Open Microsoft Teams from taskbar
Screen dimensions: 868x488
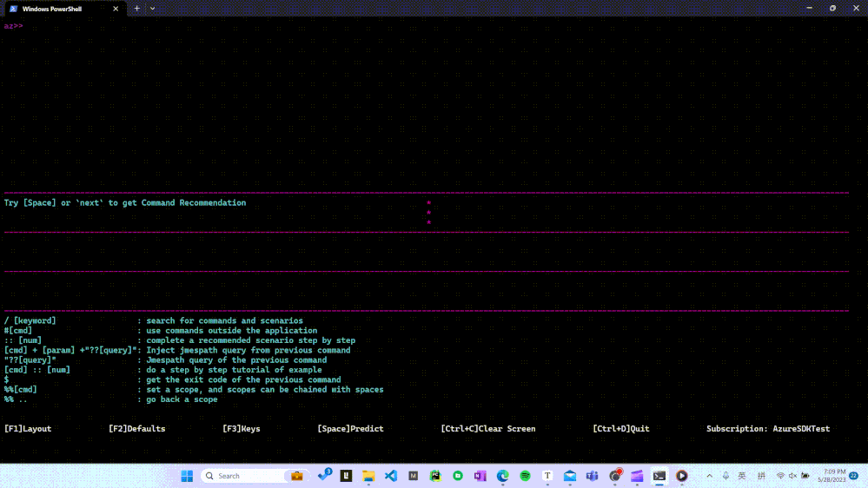593,476
